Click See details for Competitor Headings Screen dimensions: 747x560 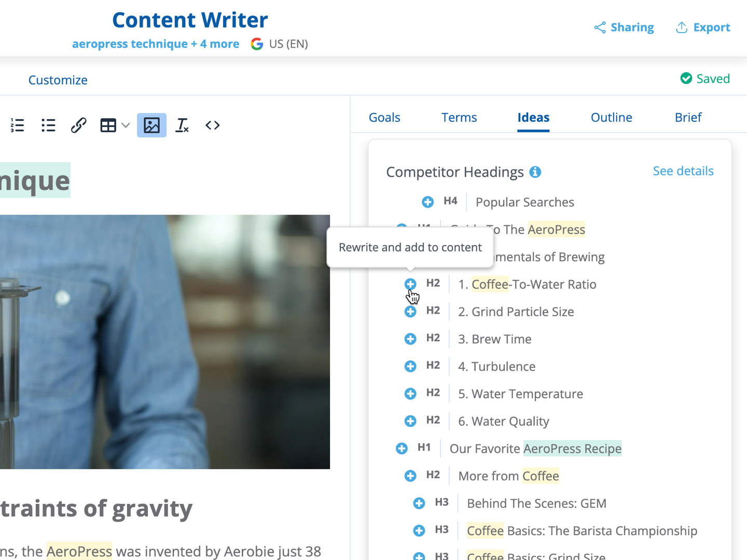(683, 171)
